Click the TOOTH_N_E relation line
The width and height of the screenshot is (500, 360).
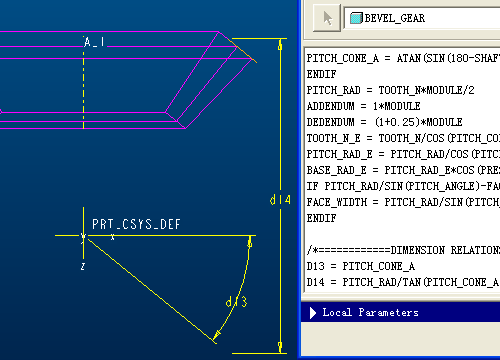point(403,138)
